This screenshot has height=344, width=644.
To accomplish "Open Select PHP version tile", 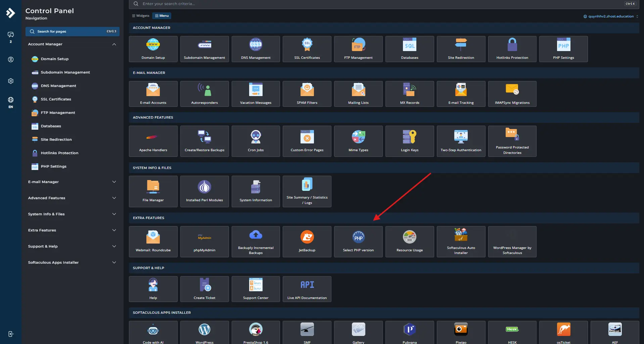I will [358, 242].
